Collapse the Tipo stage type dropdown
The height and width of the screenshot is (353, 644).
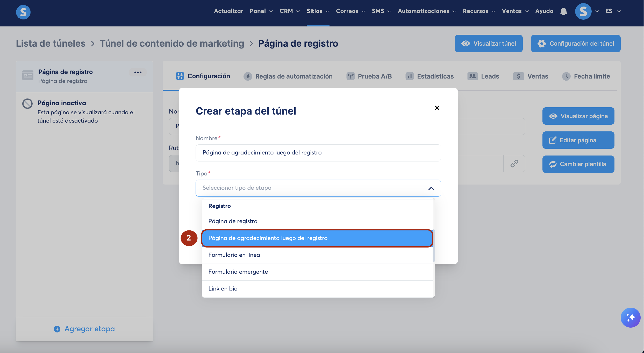click(x=431, y=188)
